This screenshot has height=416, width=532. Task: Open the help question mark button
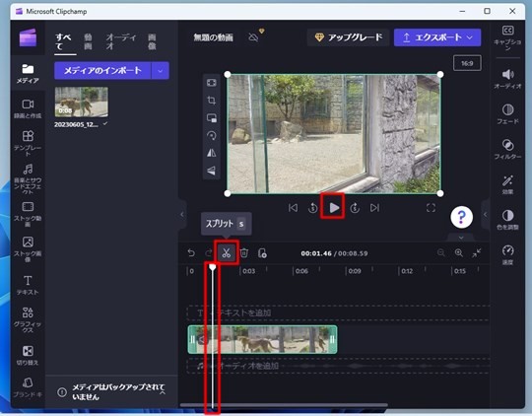(461, 217)
